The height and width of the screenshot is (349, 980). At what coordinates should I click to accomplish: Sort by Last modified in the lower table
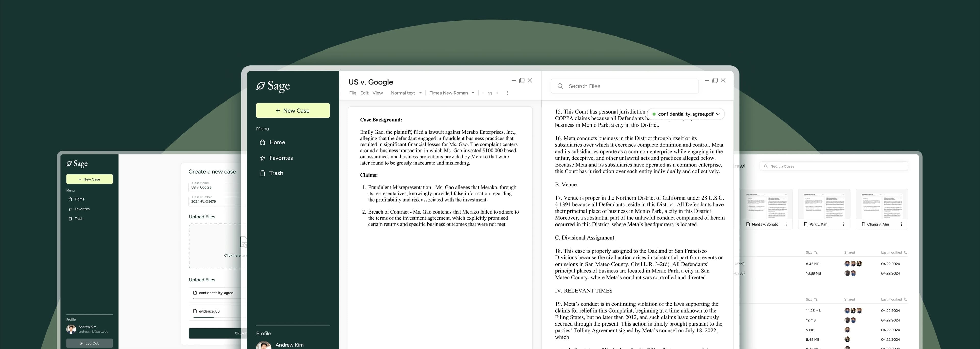pyautogui.click(x=894, y=300)
